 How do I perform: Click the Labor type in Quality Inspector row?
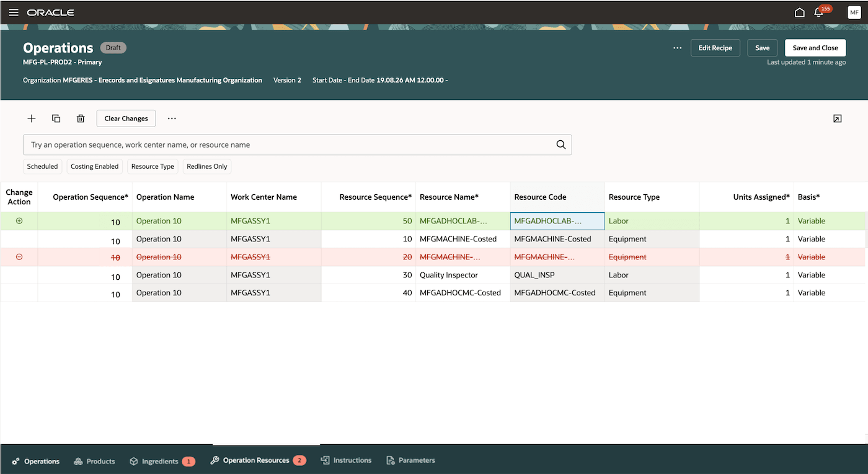coord(652,275)
